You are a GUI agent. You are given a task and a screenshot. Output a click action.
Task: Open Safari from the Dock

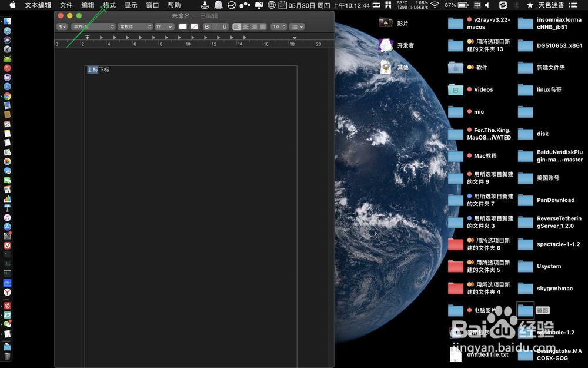click(7, 87)
